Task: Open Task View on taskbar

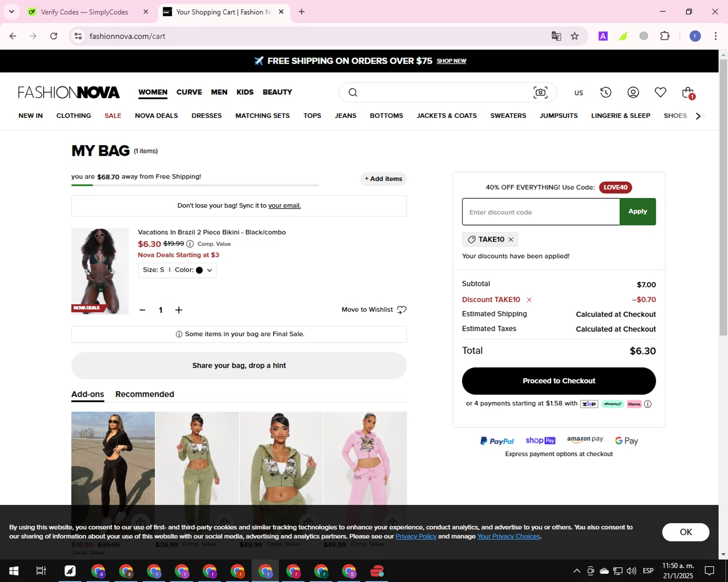Action: click(x=41, y=571)
